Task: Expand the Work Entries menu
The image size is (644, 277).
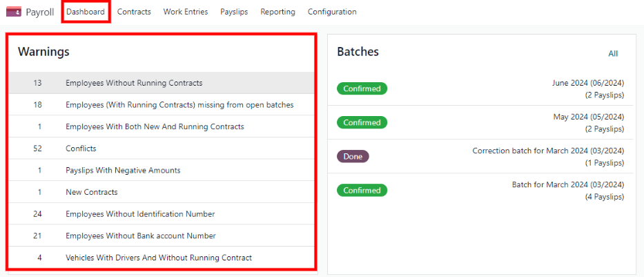Action: click(x=185, y=12)
